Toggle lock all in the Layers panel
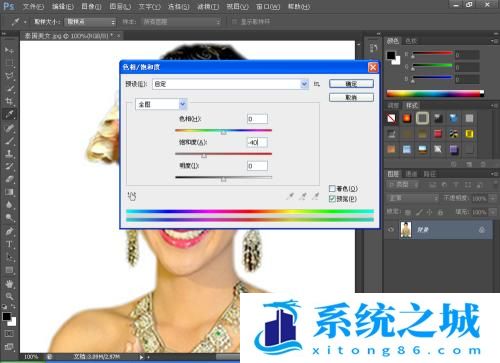This screenshot has height=363, width=500. [x=440, y=212]
